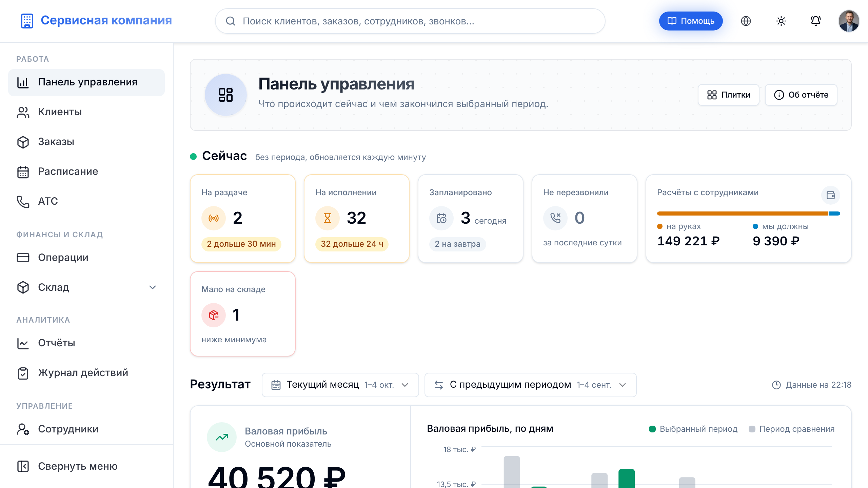Click the Склад cube icon

23,287
